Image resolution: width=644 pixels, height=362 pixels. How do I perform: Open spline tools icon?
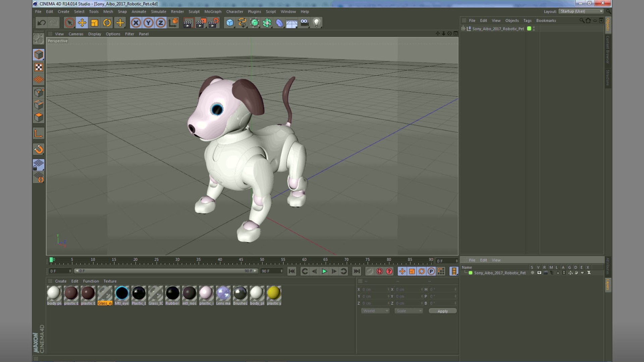242,23
